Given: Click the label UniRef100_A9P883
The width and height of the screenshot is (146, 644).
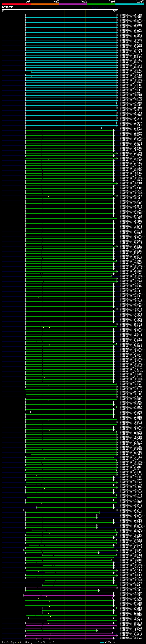Looking at the screenshot, I should [x=131, y=40].
